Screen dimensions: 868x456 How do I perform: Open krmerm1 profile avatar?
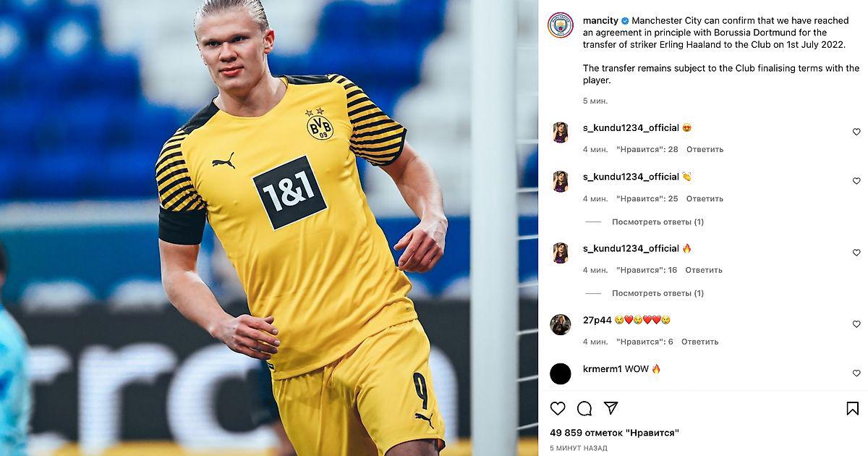click(561, 373)
